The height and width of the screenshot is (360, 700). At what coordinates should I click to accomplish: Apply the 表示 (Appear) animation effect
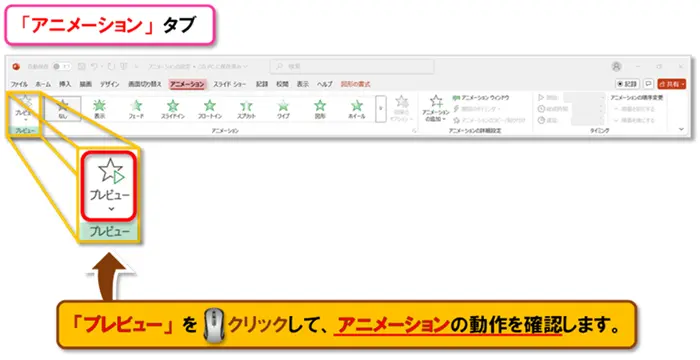(100, 109)
